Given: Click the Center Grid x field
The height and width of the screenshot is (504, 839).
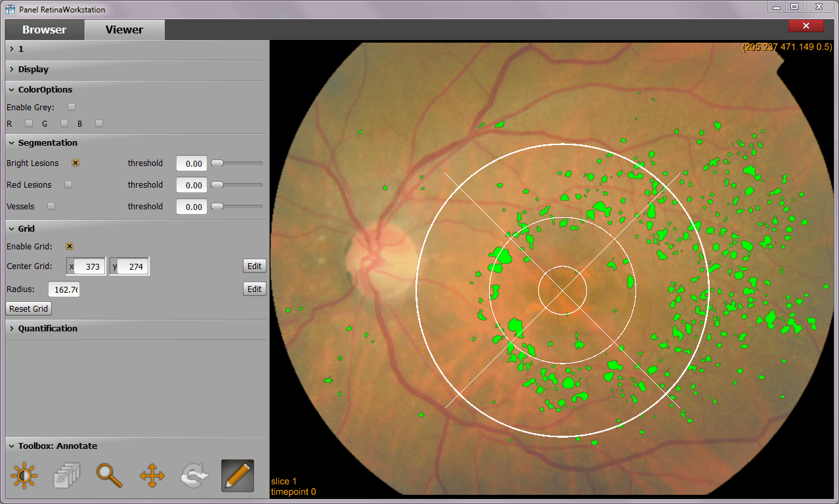Looking at the screenshot, I should tap(89, 267).
